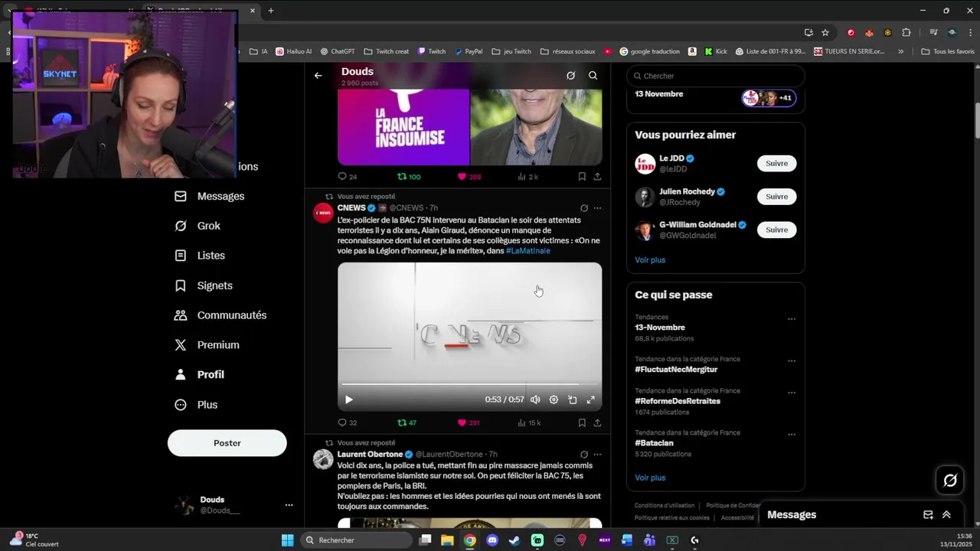Open options for #FluctuatNecMergitur trend
The height and width of the screenshot is (551, 980).
tap(792, 361)
